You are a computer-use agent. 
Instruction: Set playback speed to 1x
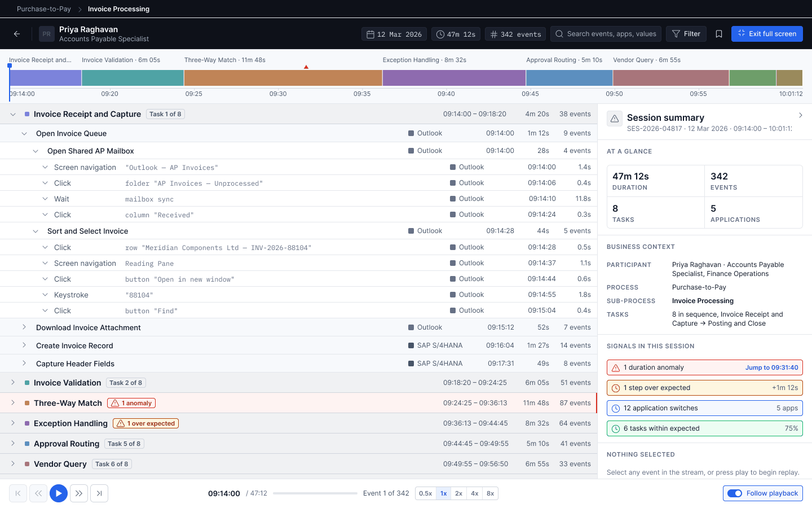[444, 493]
